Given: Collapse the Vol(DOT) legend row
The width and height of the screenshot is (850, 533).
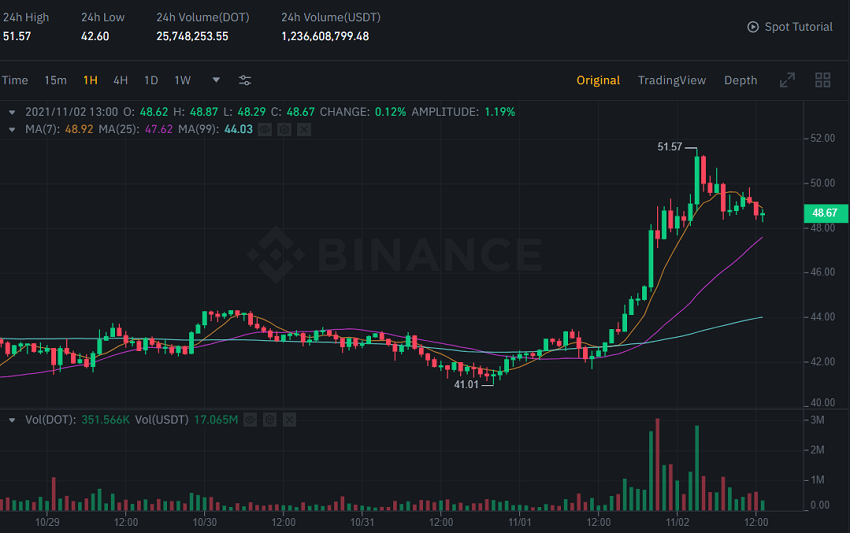Looking at the screenshot, I should click(x=12, y=420).
